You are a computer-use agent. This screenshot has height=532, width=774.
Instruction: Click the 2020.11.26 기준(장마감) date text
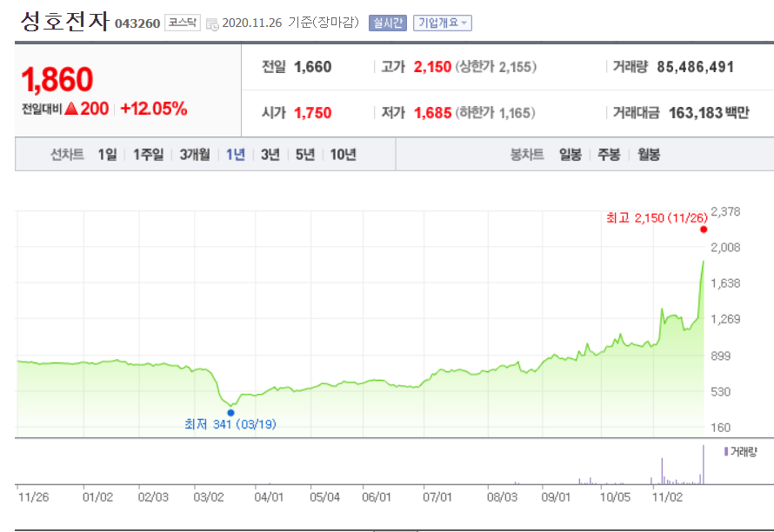290,23
